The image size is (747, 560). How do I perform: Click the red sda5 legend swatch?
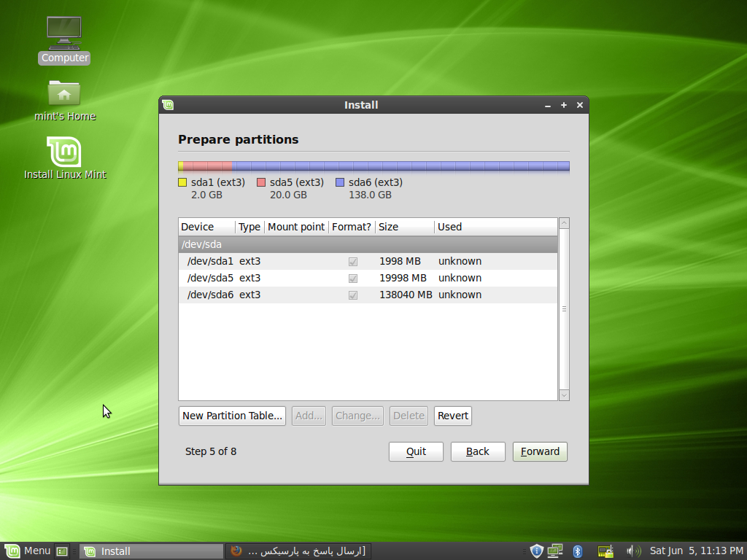[x=261, y=182]
